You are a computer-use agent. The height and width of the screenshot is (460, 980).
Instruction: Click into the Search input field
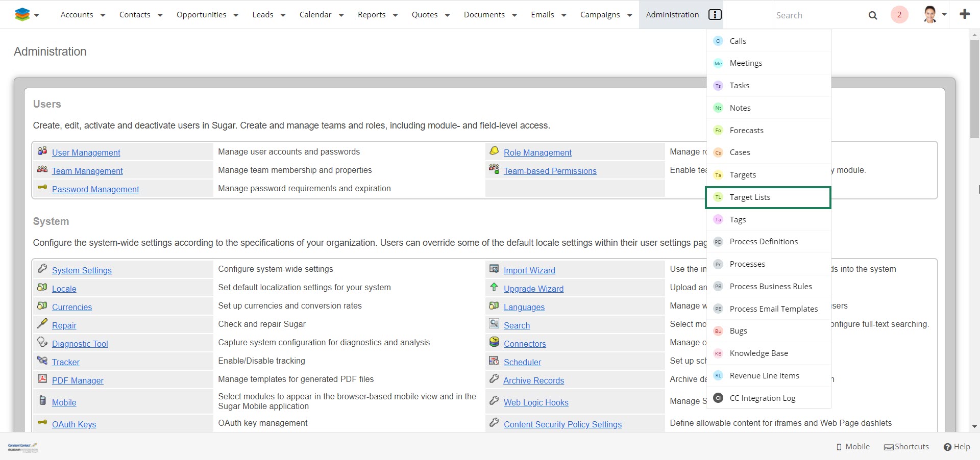coord(817,15)
